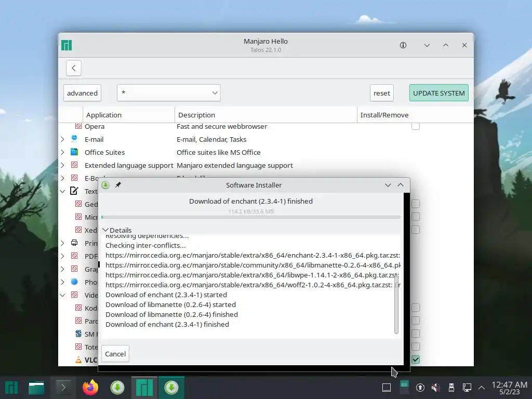Click the Manjaro logo in Manjaro Hello titlebar
Viewport: 532px width, 399px height.
66,45
